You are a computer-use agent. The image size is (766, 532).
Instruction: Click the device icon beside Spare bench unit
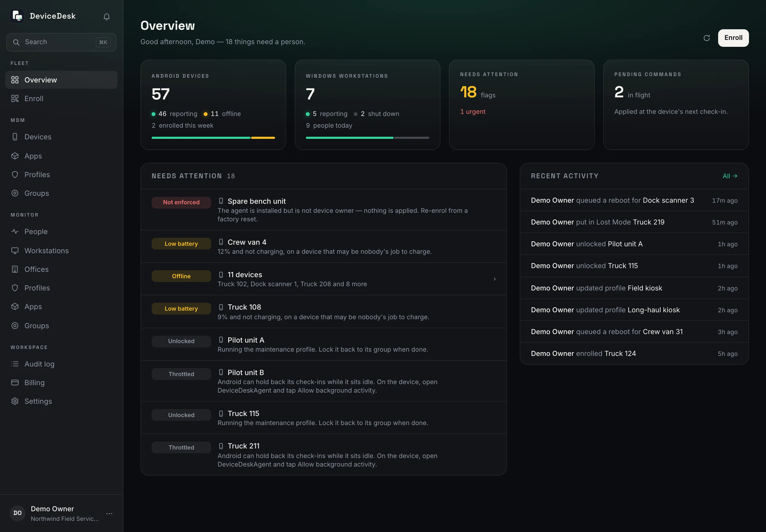221,201
